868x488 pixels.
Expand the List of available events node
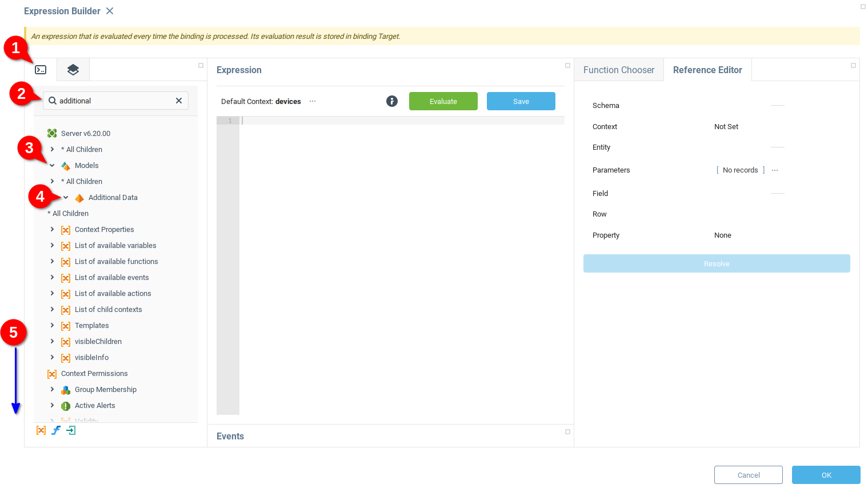coord(52,277)
